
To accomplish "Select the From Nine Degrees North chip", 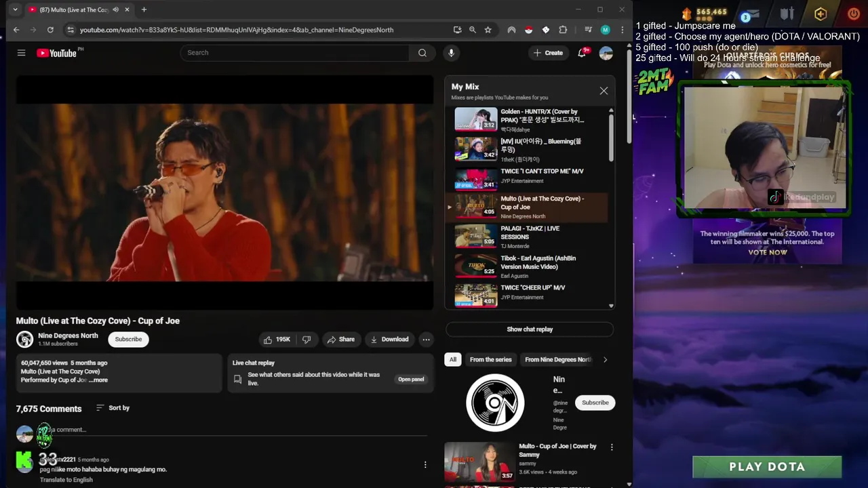I will 557,360.
